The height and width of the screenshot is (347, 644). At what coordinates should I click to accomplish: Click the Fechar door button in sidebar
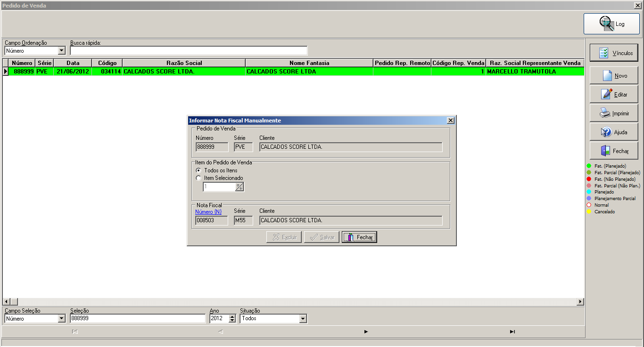(x=614, y=151)
